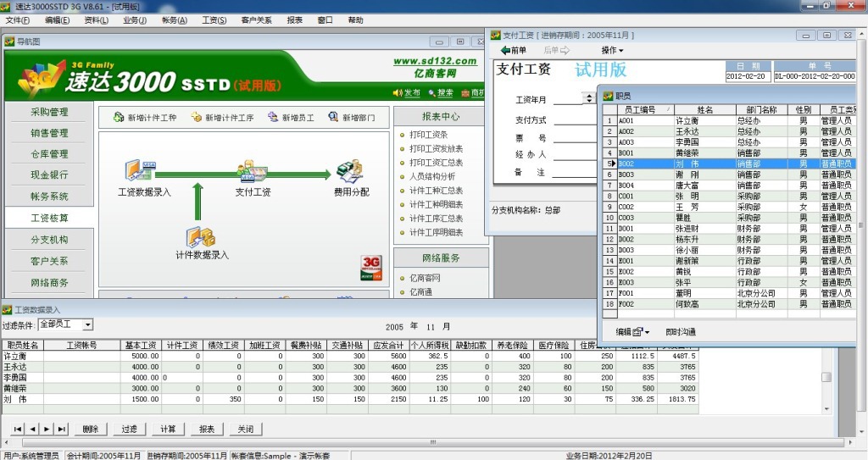868x460 pixels.
Task: Click the 新增计件工种 icon button
Action: point(145,118)
